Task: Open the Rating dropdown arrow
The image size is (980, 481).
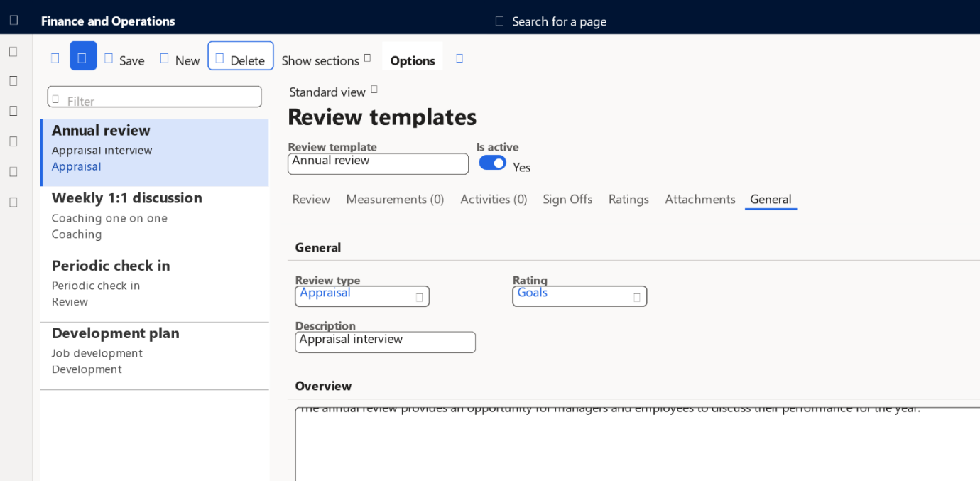Action: tap(636, 297)
